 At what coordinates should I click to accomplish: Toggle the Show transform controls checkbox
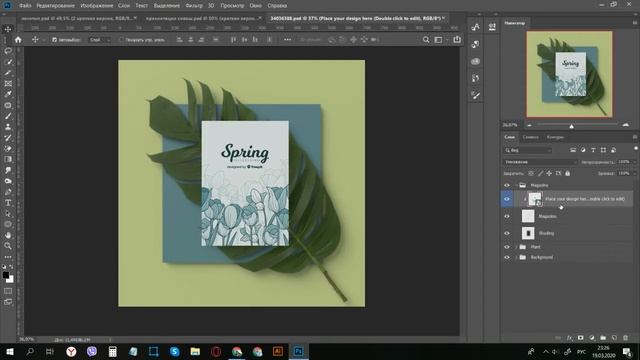tap(121, 40)
